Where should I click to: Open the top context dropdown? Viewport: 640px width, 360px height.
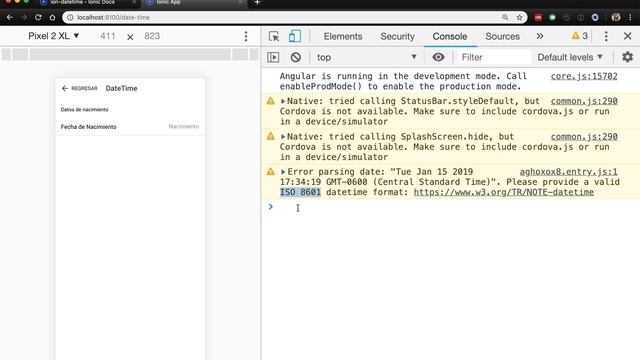367,57
